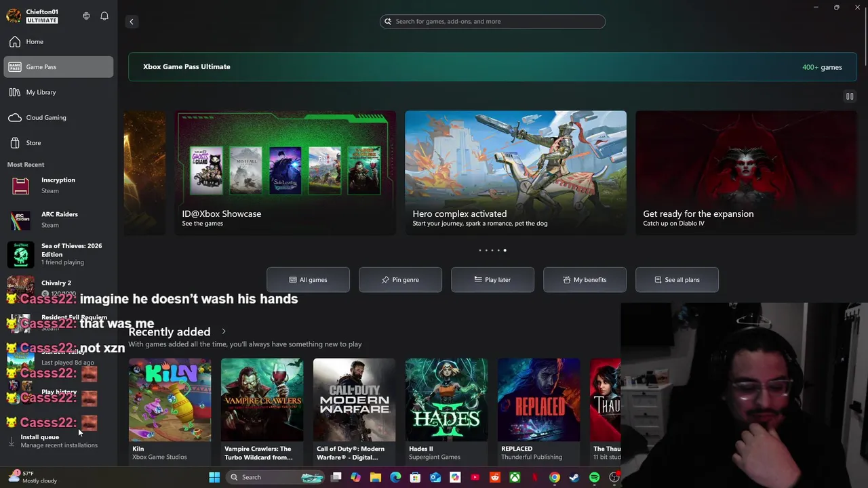The height and width of the screenshot is (488, 868).
Task: Open OBS Studio from the taskbar
Action: tap(614, 477)
